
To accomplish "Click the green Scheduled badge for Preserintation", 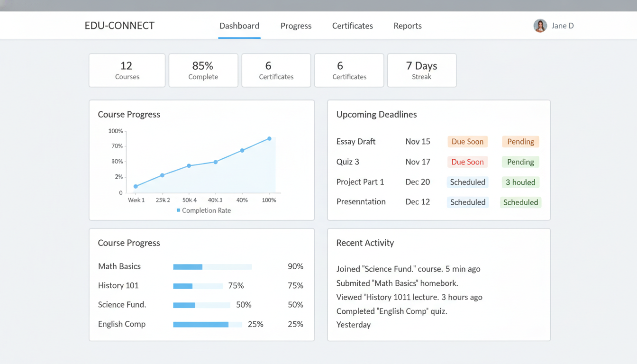I will point(520,202).
